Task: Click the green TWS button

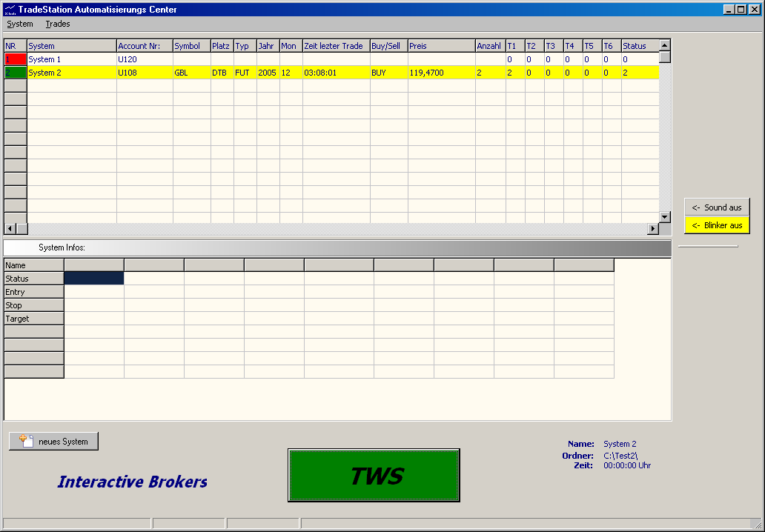Action: (374, 476)
